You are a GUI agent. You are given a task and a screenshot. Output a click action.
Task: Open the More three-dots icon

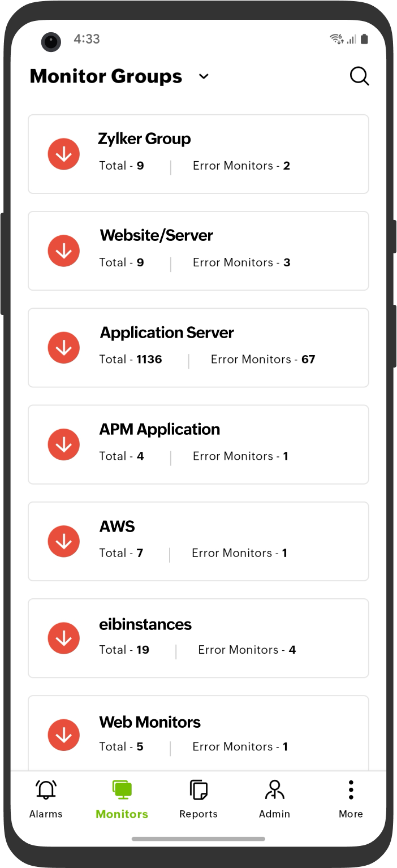coord(351,789)
